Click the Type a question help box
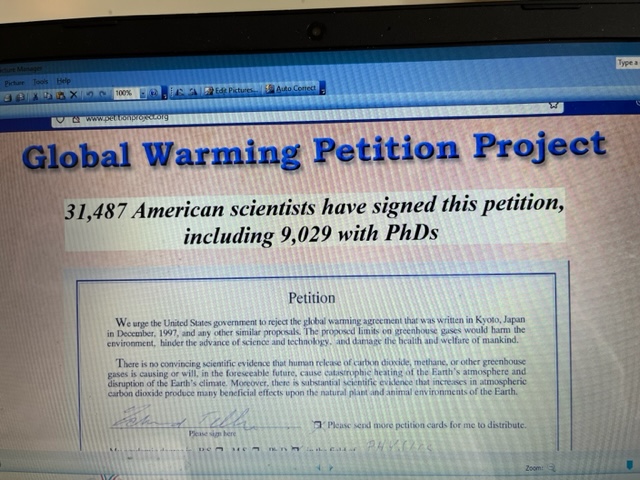Image resolution: width=640 pixels, height=480 pixels. pos(628,62)
